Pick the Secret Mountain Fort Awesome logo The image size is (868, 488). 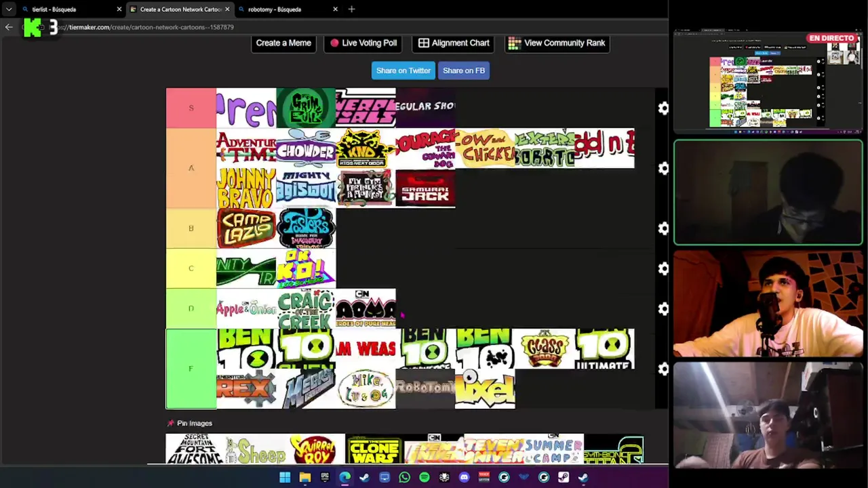point(196,449)
